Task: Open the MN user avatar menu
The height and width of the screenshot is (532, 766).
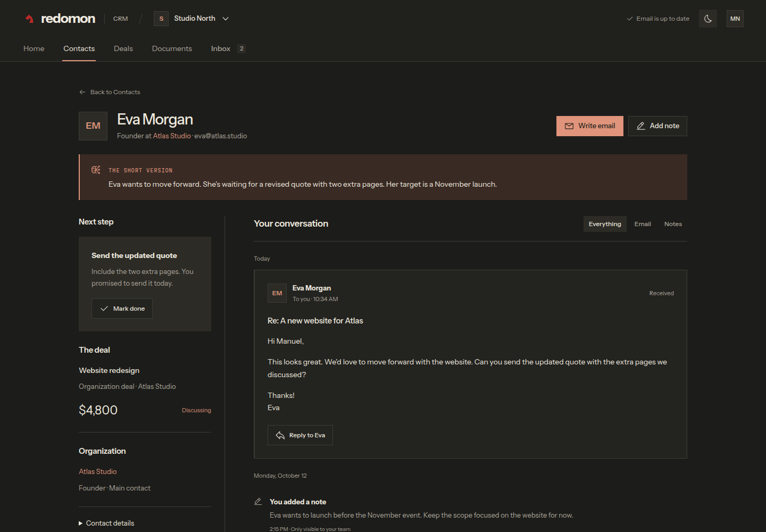Action: tap(735, 19)
